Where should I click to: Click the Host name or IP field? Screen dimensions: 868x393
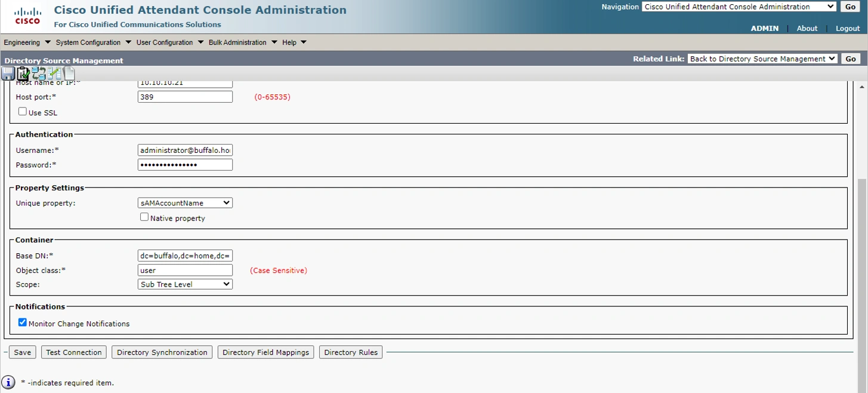pos(185,84)
